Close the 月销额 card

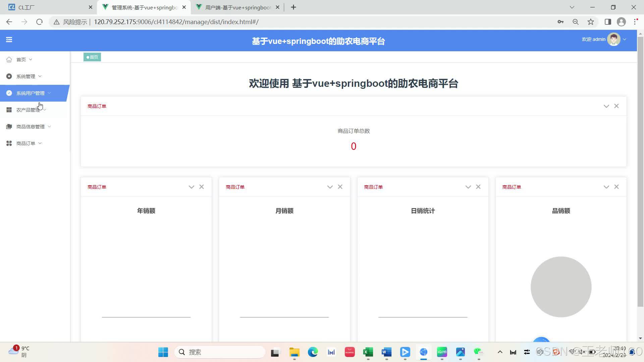(340, 187)
